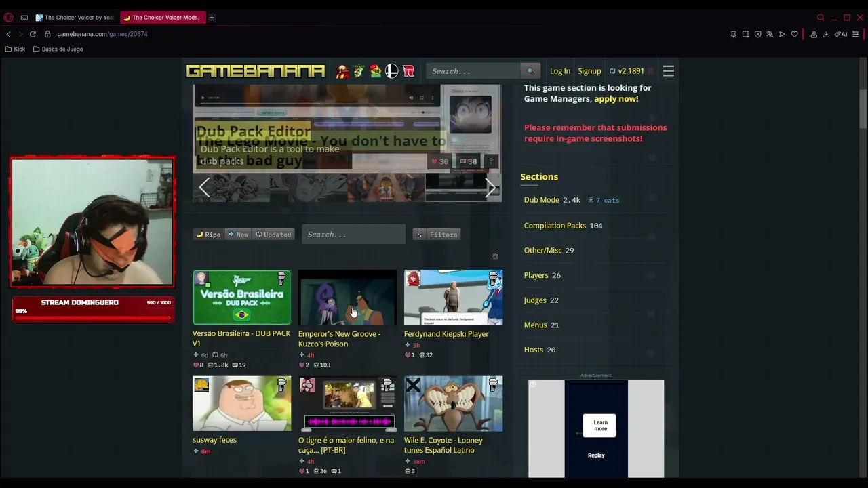Image resolution: width=868 pixels, height=488 pixels.
Task: Open the Kick bookmark
Action: click(15, 49)
